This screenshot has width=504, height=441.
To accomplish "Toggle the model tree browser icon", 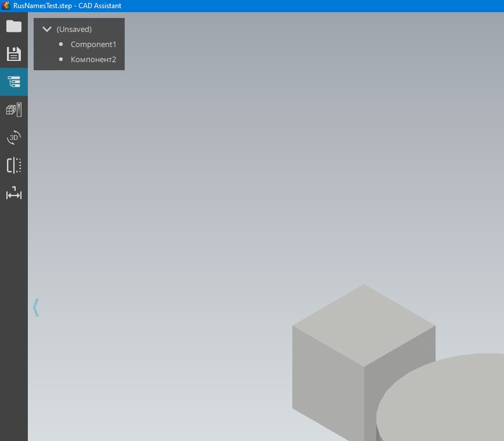I will pyautogui.click(x=14, y=82).
